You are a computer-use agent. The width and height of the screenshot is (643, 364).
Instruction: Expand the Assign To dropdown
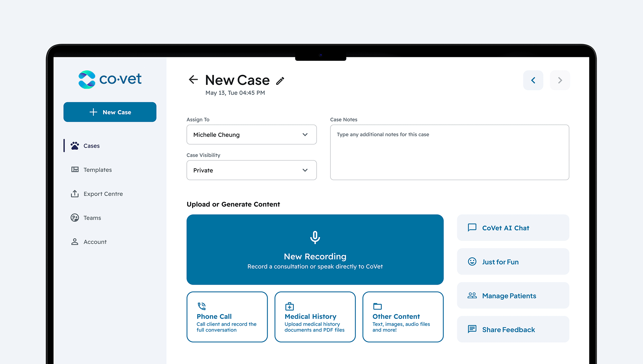tap(251, 135)
